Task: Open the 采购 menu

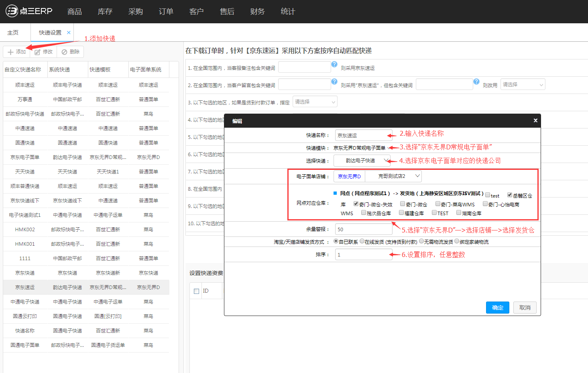Action: click(x=136, y=12)
